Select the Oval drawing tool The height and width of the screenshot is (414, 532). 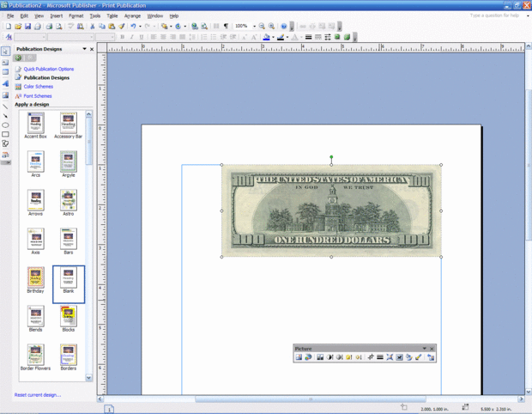[5, 125]
